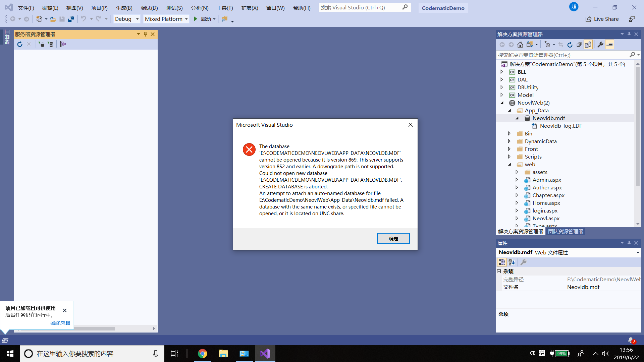Open the 调试(D) menu
The height and width of the screenshot is (362, 644).
tap(149, 8)
